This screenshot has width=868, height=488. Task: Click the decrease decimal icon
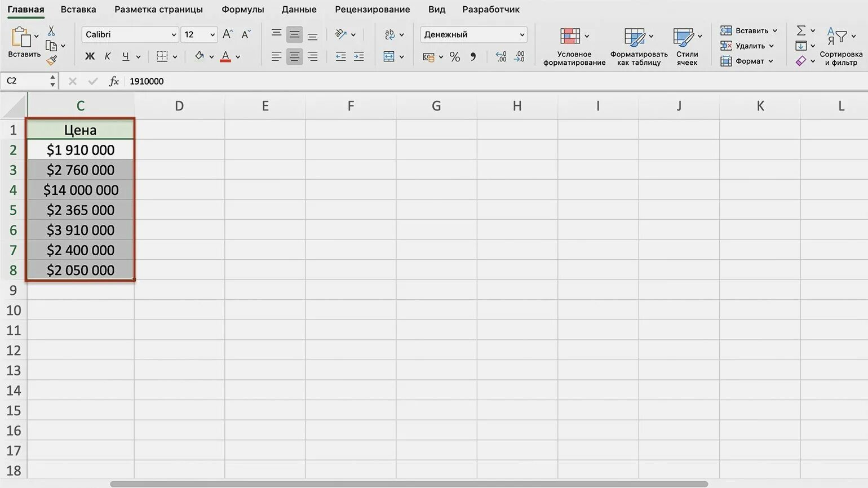[x=519, y=56]
